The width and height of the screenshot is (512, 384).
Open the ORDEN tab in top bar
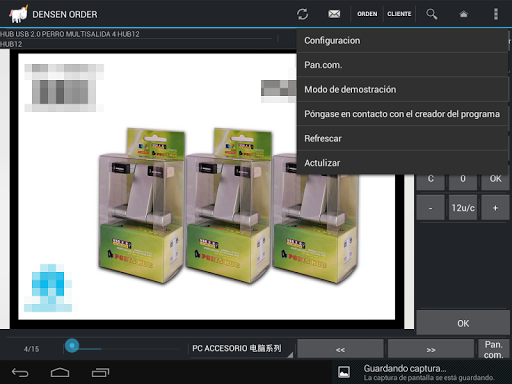(367, 14)
